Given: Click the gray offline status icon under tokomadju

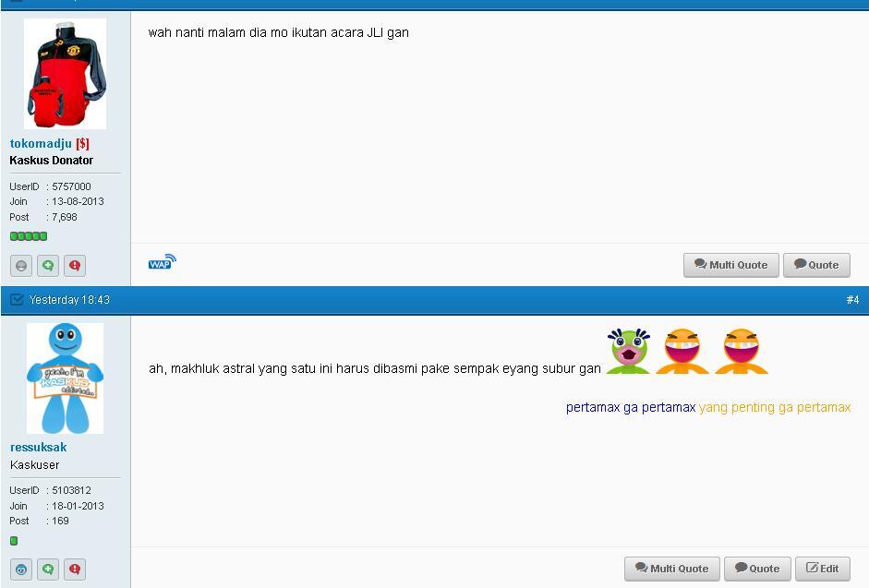Looking at the screenshot, I should point(21,266).
